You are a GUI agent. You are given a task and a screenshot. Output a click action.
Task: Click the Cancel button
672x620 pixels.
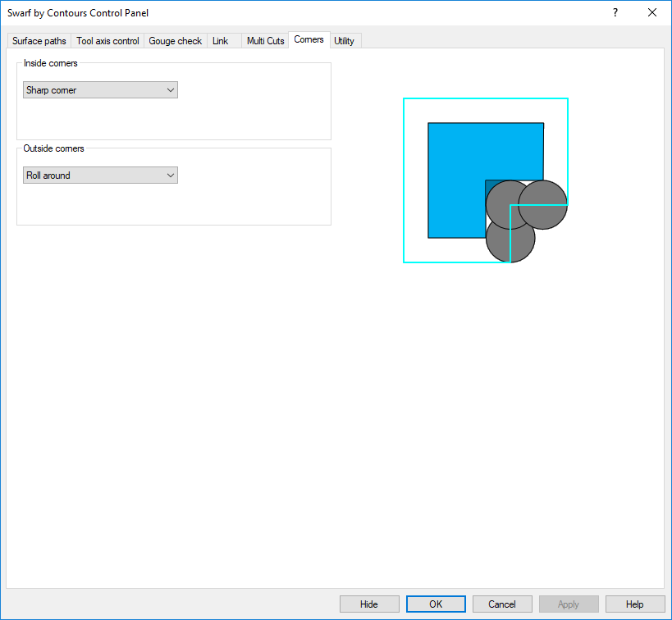502,604
